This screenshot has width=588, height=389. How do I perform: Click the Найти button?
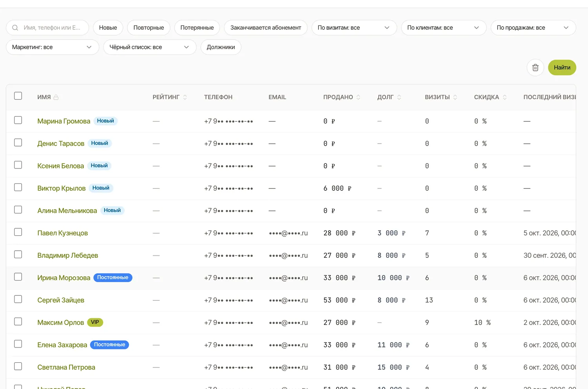coord(562,67)
